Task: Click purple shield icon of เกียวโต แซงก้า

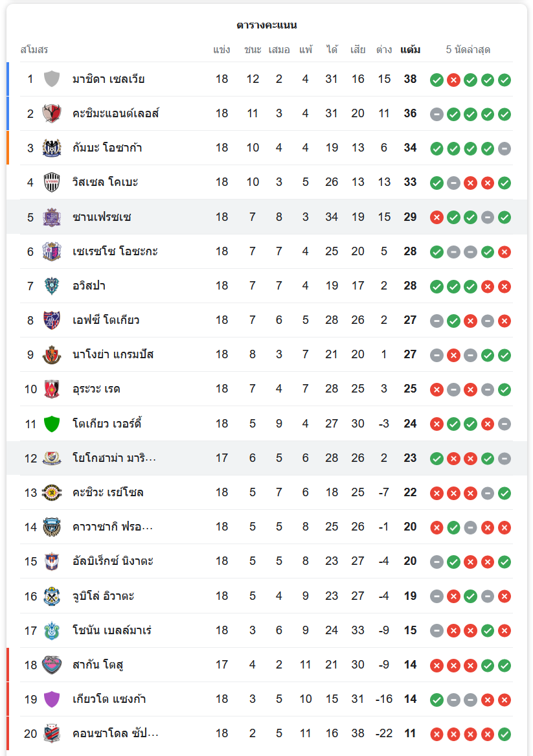Action: click(52, 699)
